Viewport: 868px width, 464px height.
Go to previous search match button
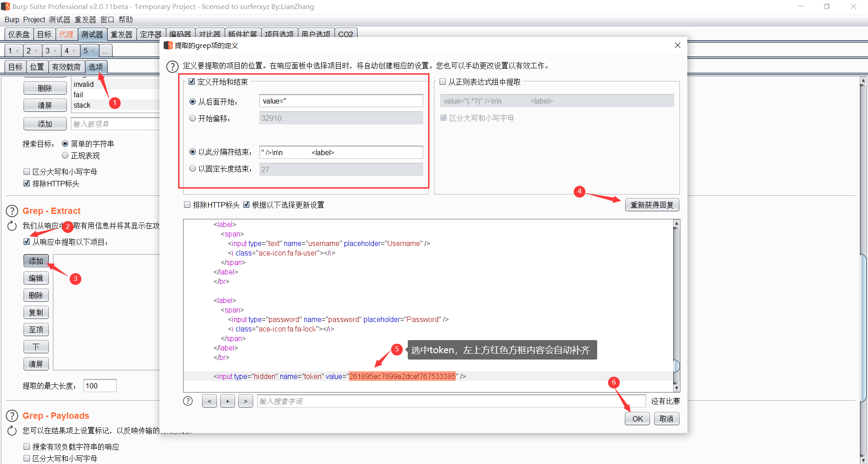pos(209,401)
